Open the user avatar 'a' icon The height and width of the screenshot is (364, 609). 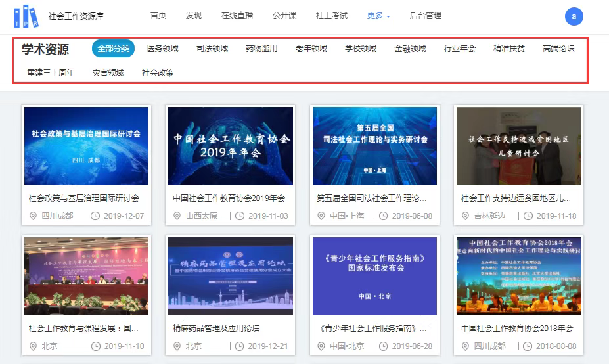(x=574, y=16)
